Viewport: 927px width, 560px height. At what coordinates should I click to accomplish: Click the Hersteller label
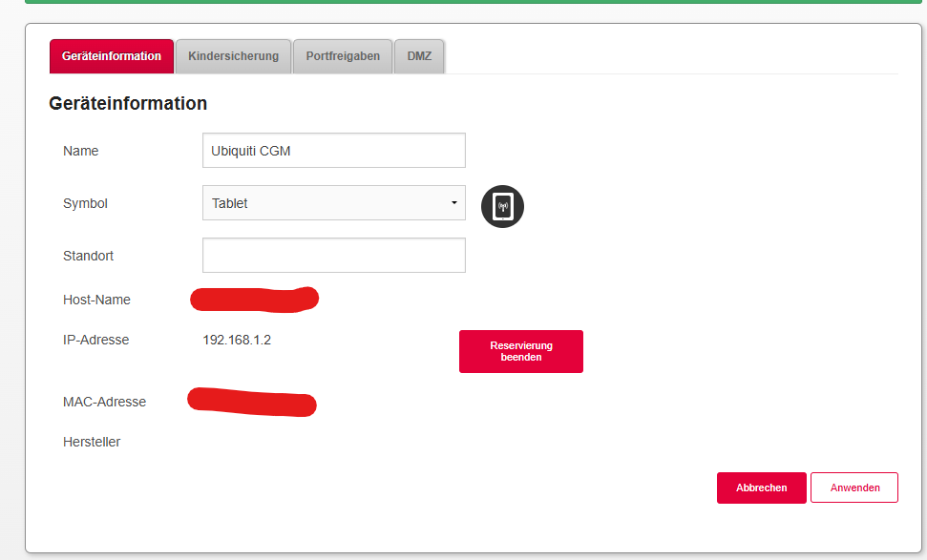tap(92, 442)
